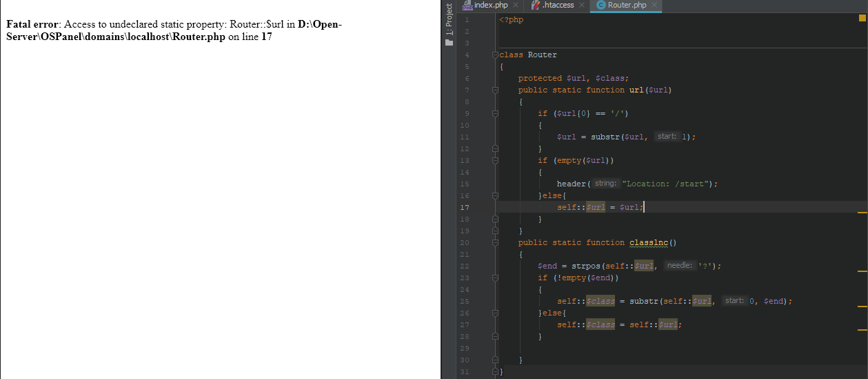The image size is (868, 379).
Task: Switch to the .htaccess tab
Action: point(558,6)
